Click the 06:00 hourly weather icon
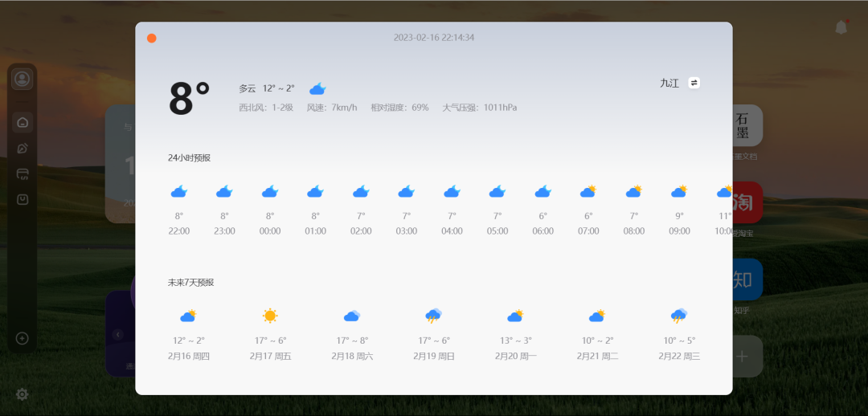868x416 pixels. [x=542, y=191]
